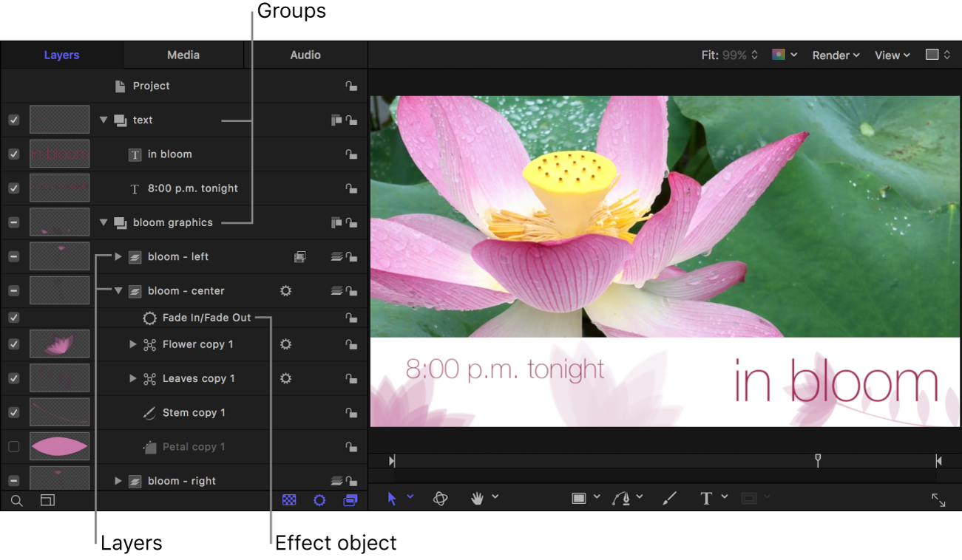Open the color channels swatch menu

pos(784,55)
